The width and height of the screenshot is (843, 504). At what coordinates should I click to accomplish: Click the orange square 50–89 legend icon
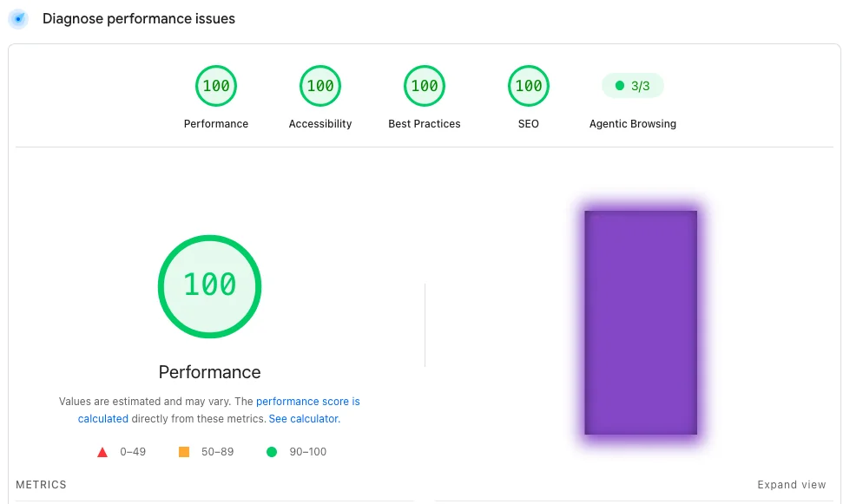(x=184, y=452)
